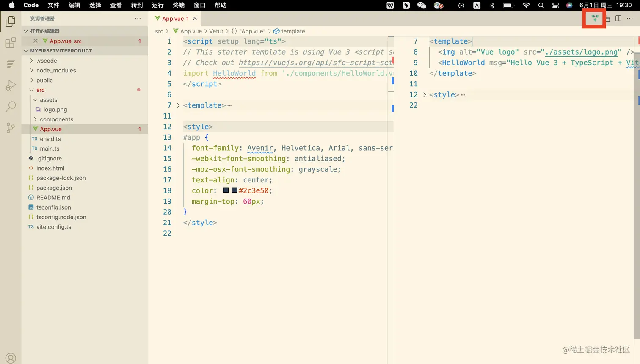Collapse the assets folder
Screen dimensions: 640x364
[35, 99]
